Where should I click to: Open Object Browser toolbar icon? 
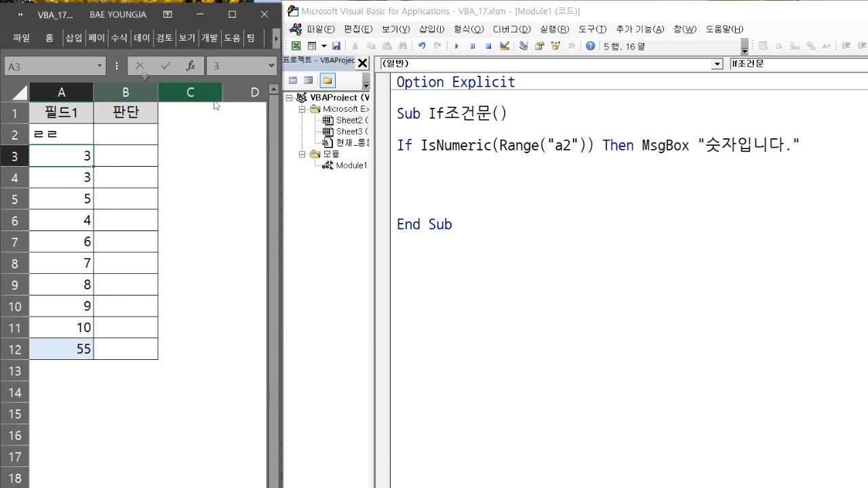[555, 46]
